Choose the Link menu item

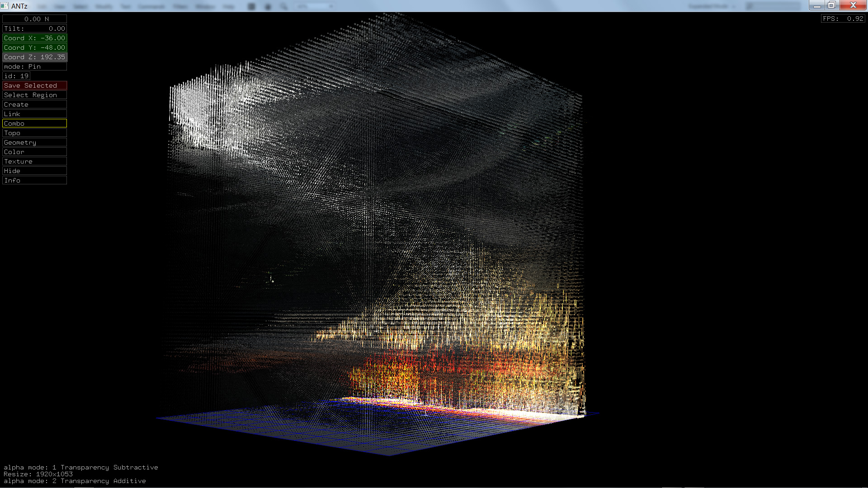35,114
